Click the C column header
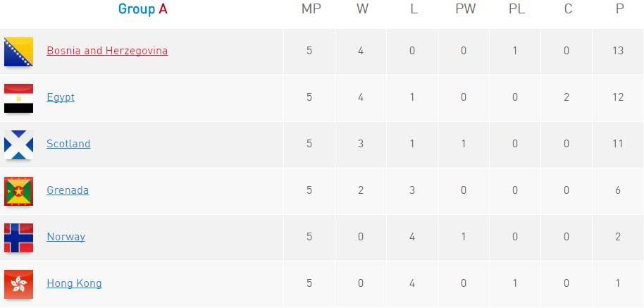This screenshot has width=644, height=308. pyautogui.click(x=568, y=9)
